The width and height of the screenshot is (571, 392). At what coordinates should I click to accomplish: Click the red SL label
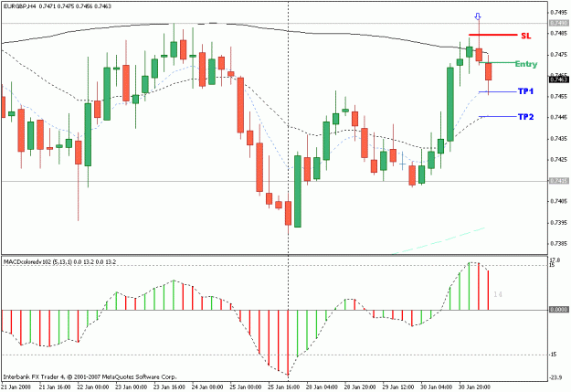point(526,36)
